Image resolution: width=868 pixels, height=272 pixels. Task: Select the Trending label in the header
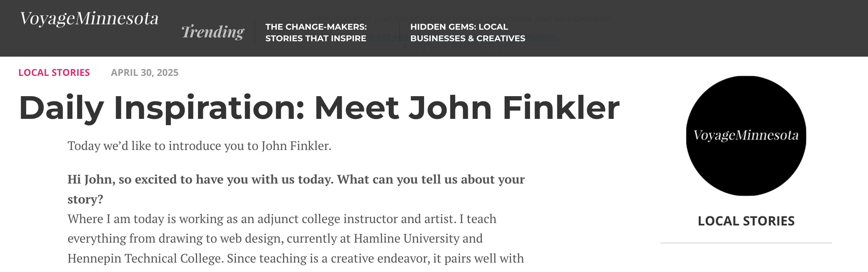click(213, 32)
